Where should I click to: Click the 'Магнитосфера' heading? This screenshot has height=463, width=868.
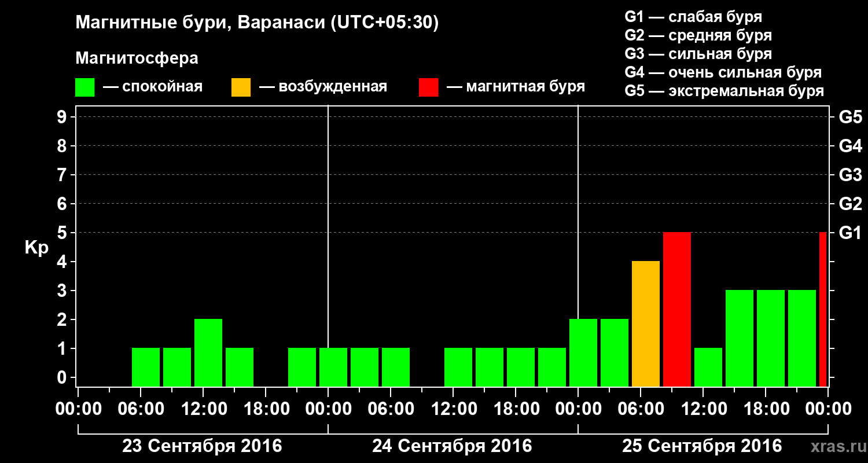(x=137, y=58)
